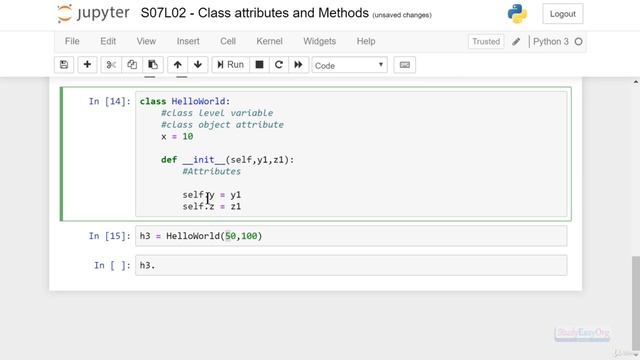Click the scrollbar up arrow
Viewport: 640px width, 360px height.
click(636, 82)
